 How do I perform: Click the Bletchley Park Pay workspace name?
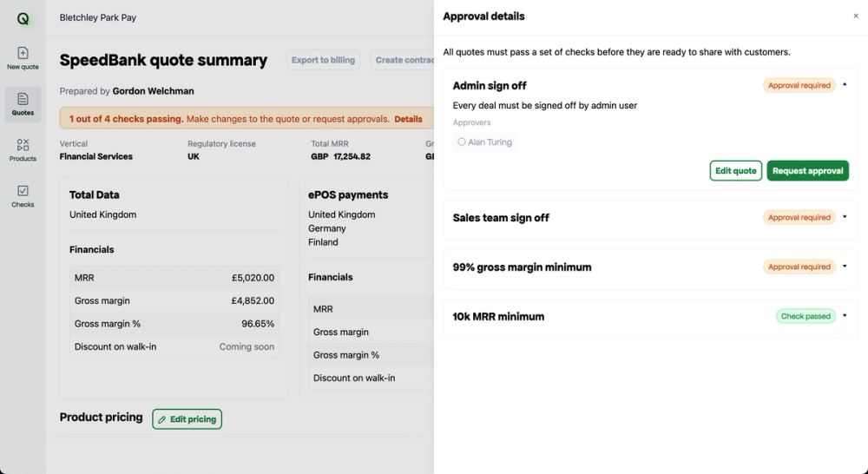pos(98,17)
